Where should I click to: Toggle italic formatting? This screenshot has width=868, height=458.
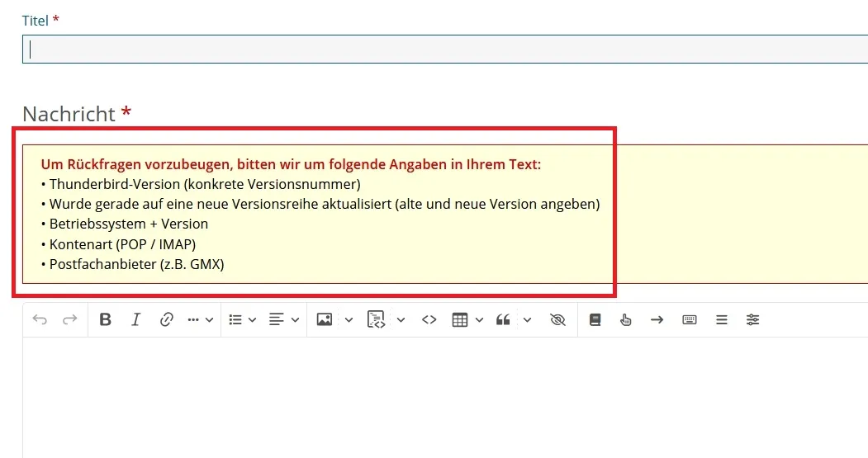click(x=135, y=319)
